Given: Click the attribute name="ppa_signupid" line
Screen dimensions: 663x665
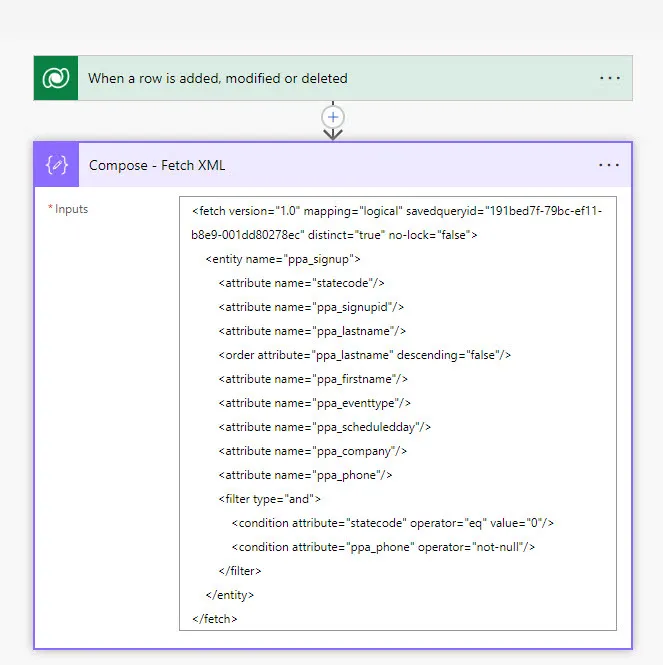Looking at the screenshot, I should [311, 307].
